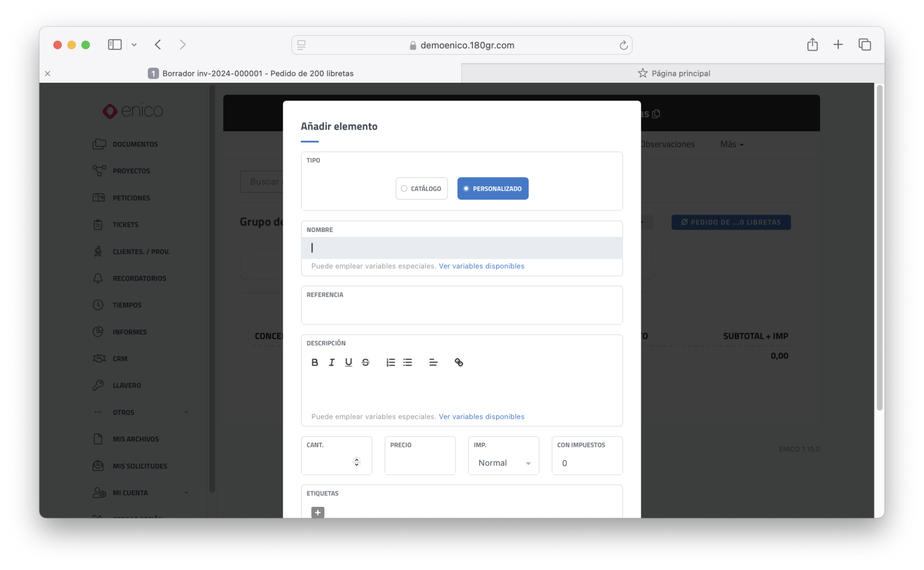Insert a bulleted list in the description
The image size is (924, 570).
pyautogui.click(x=408, y=362)
